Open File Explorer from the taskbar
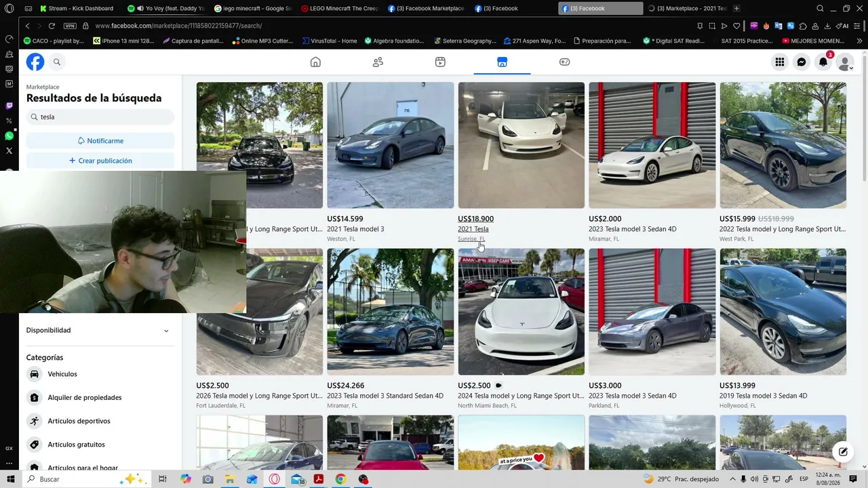 230,479
